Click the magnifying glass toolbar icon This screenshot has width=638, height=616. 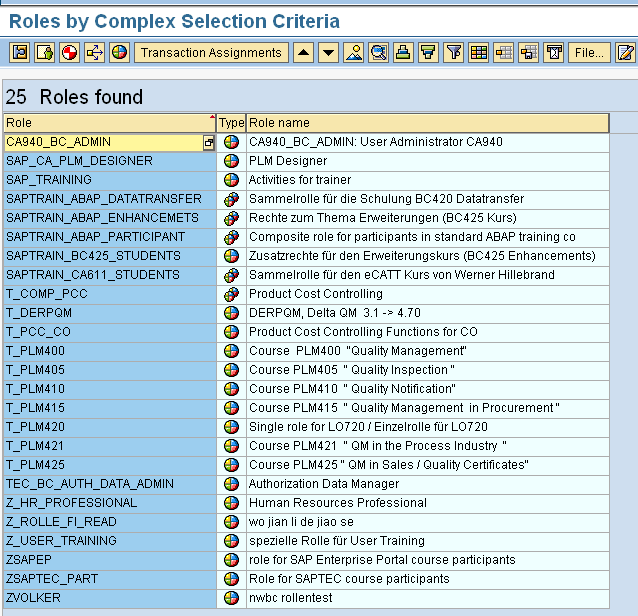(x=378, y=52)
